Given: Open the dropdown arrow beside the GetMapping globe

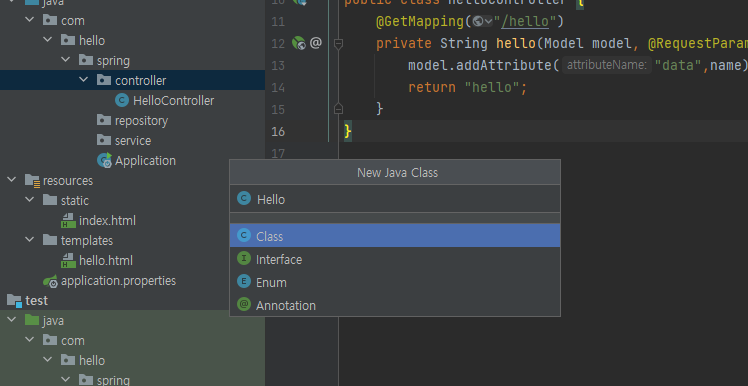Looking at the screenshot, I should click(x=488, y=21).
